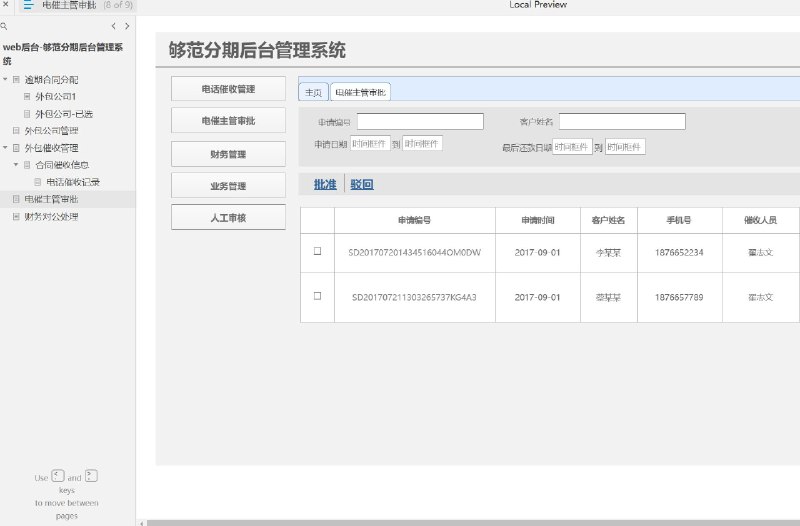Viewport: 800px width, 526px height.
Task: Click the 电催主管审批 menu button
Action: tap(228, 120)
